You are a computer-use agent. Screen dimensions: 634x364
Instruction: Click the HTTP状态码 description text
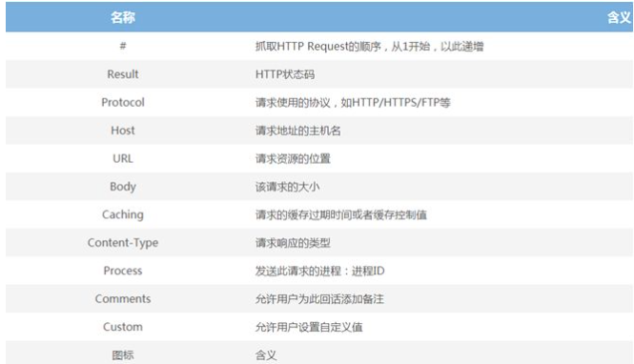pos(285,74)
